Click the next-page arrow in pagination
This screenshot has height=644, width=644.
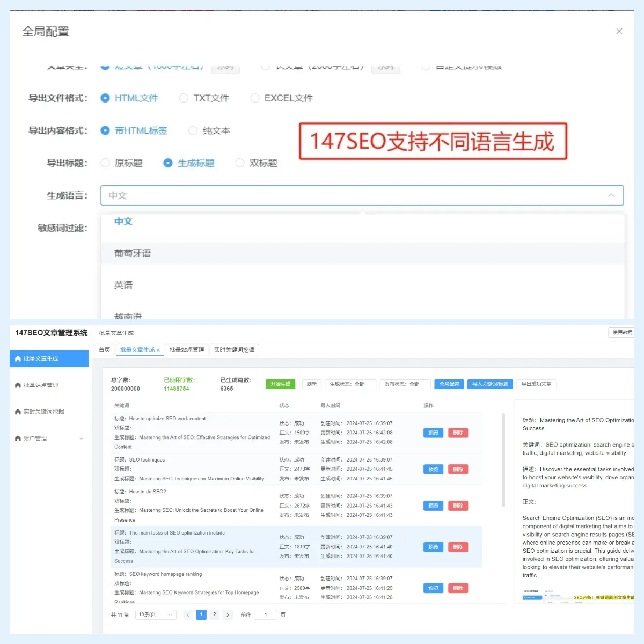pyautogui.click(x=228, y=614)
